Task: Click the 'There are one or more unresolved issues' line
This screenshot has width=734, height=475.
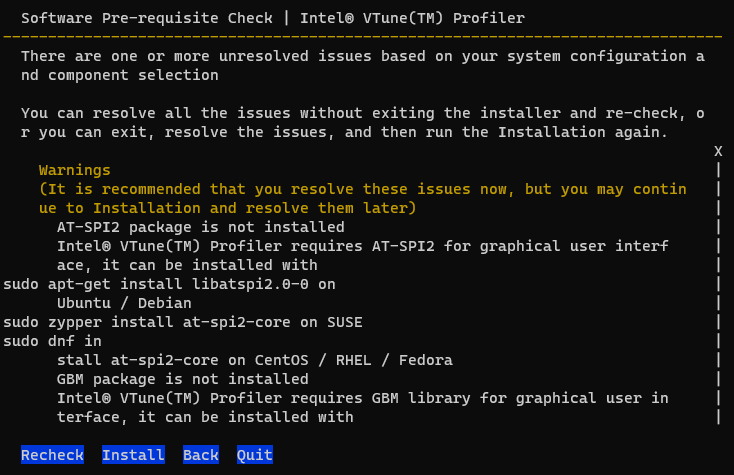Action: point(362,57)
